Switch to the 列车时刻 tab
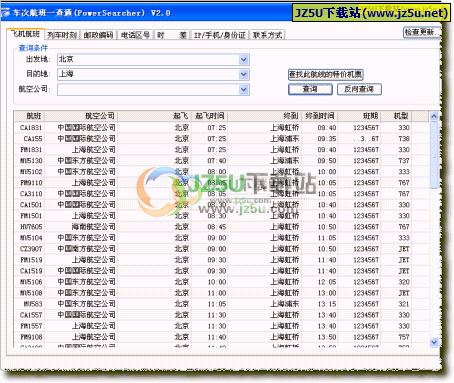Image resolution: width=454 pixels, height=383 pixels. point(62,35)
